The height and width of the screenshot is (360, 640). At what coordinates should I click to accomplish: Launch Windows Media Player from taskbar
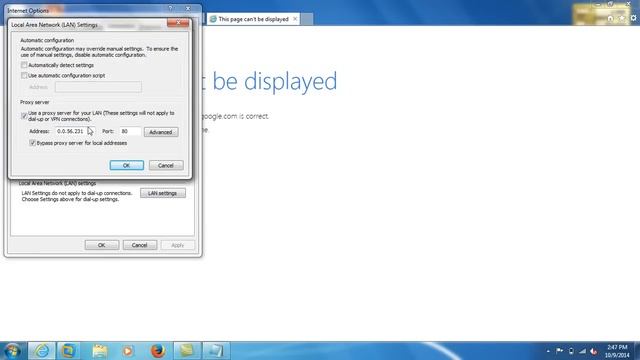[128, 351]
